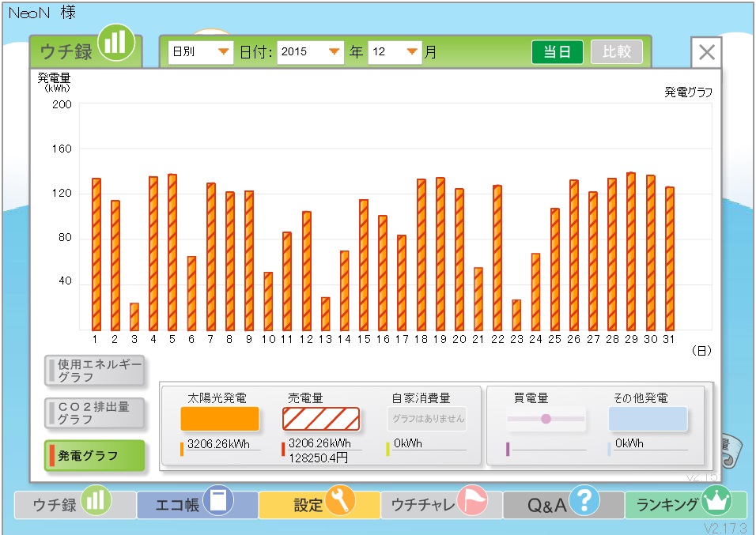Viewport: 756px width, 535px height.
Task: Toggle the orange 太陽光発電 legend swatch
Action: click(220, 419)
